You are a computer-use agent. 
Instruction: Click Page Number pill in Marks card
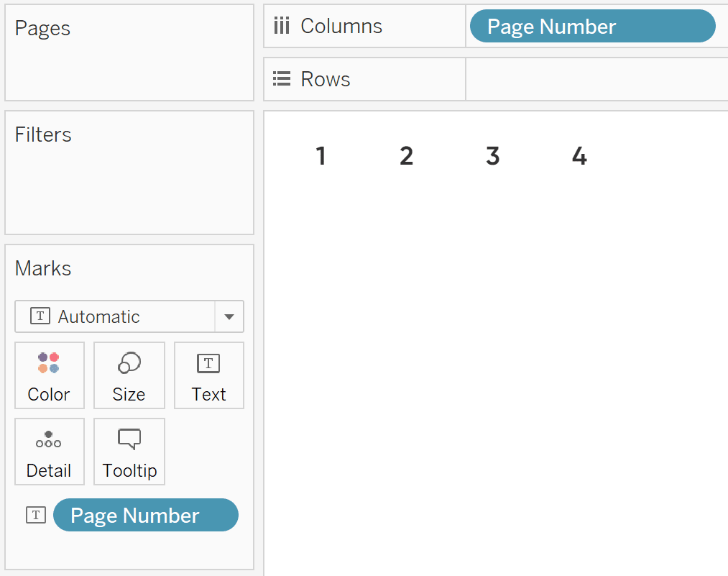[x=145, y=515]
